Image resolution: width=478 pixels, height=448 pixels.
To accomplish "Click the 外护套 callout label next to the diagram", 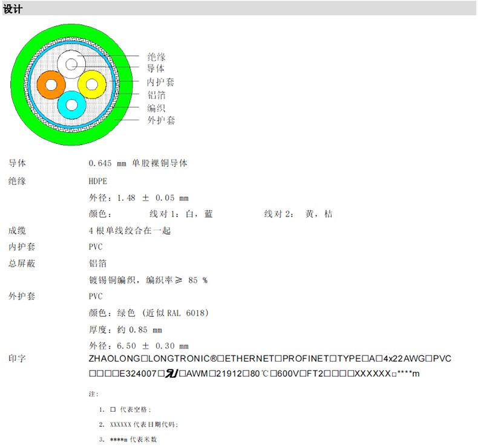I will (161, 120).
